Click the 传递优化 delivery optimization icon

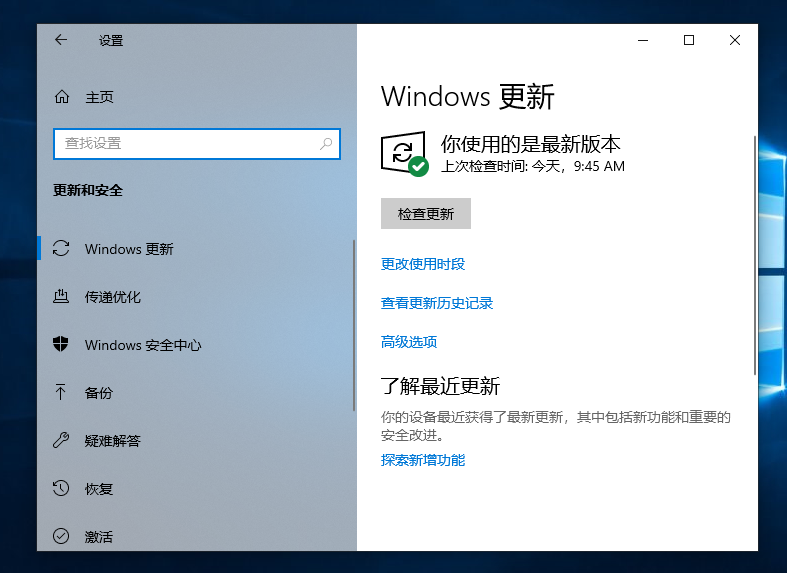click(x=62, y=297)
